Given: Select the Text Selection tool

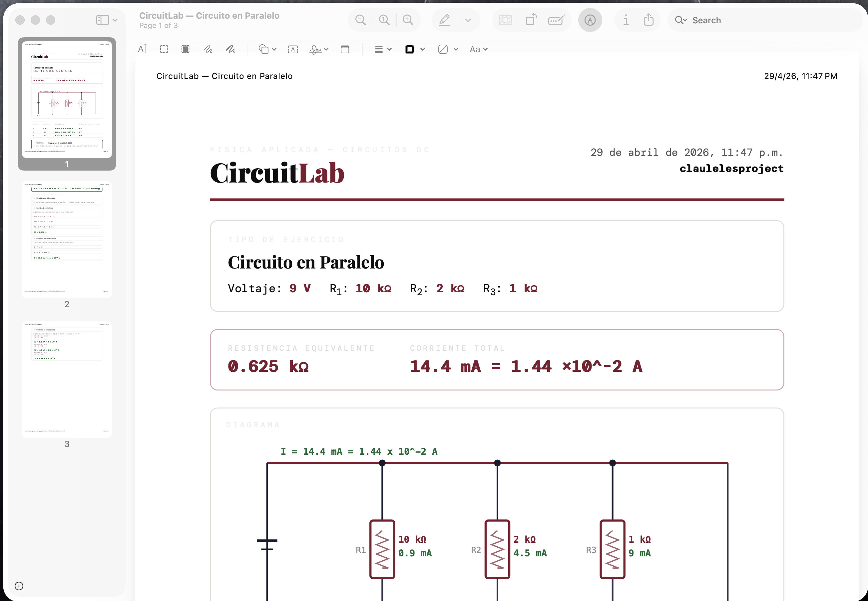Looking at the screenshot, I should 142,49.
